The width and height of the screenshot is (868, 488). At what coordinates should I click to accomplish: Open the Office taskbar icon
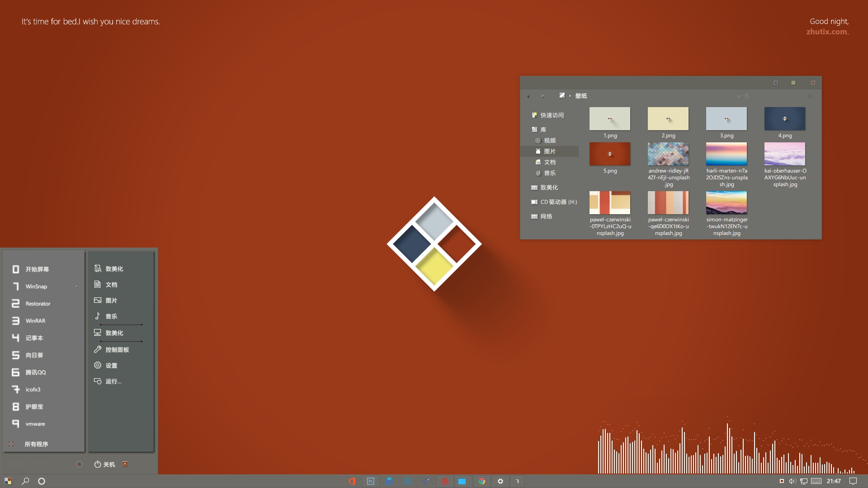point(352,481)
